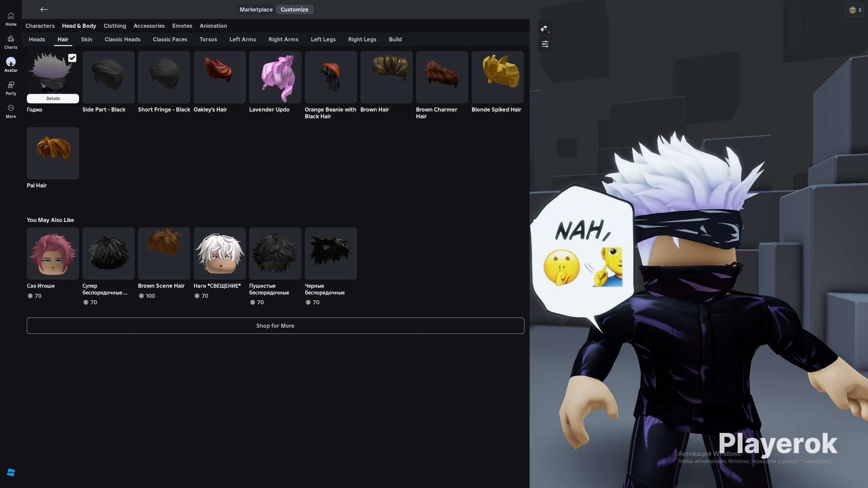Click the avatar body type switch icon

545,28
